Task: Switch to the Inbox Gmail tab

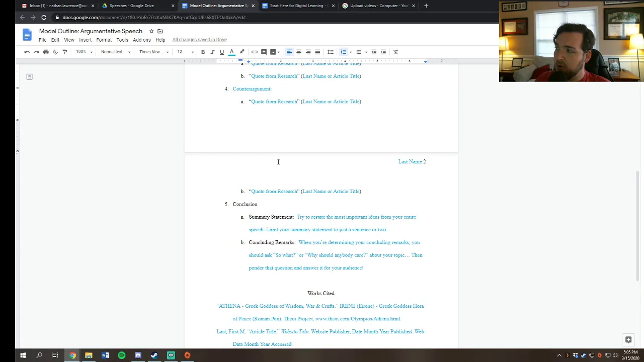Action: (57, 6)
